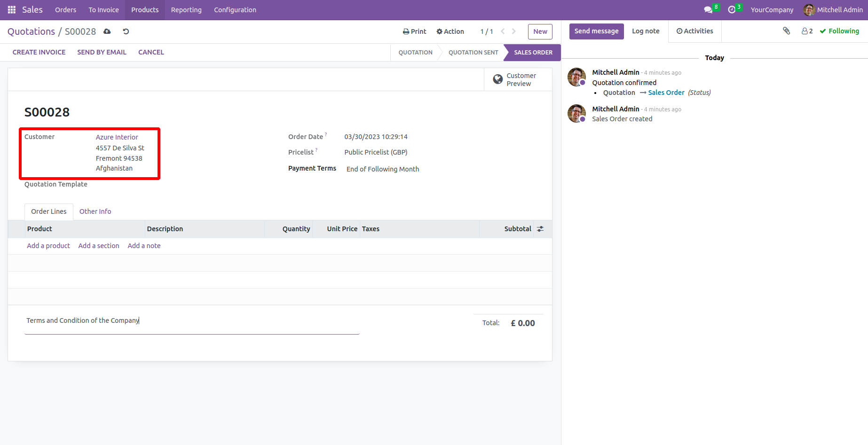Click the Sales app title
The image size is (868, 445).
click(x=32, y=10)
